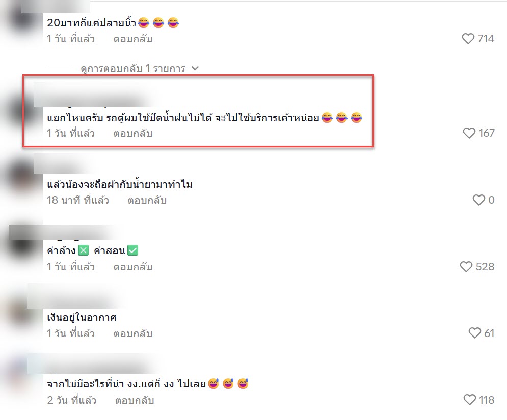Like the comment with 528 likes
Image resolution: width=507 pixels, height=420 pixels.
click(466, 267)
